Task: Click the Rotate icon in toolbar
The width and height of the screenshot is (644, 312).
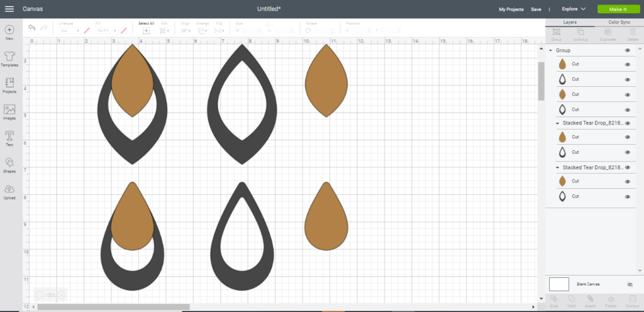Action: pyautogui.click(x=308, y=30)
